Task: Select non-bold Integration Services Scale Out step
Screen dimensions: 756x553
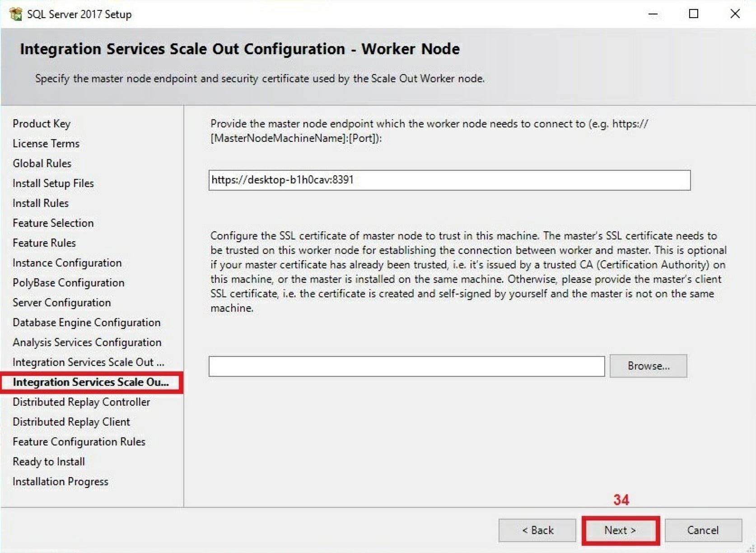Action: click(x=89, y=362)
